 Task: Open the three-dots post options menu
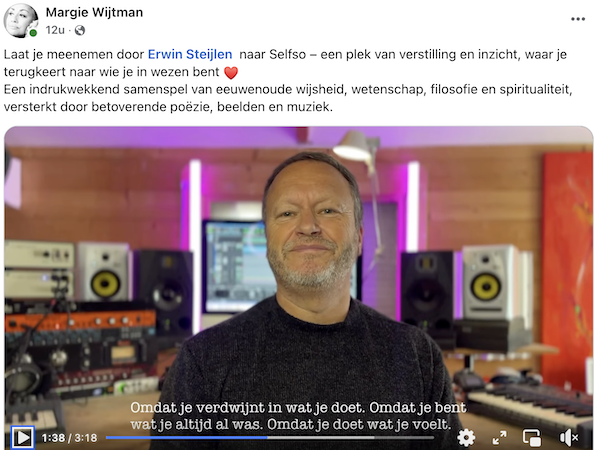pos(578,19)
